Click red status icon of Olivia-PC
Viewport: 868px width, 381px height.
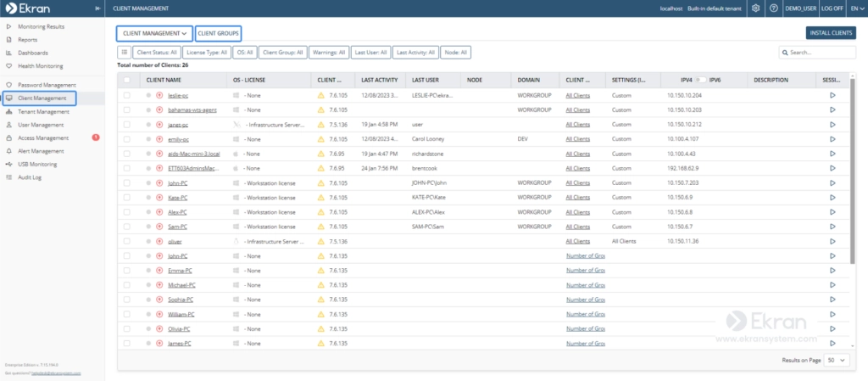pos(159,329)
